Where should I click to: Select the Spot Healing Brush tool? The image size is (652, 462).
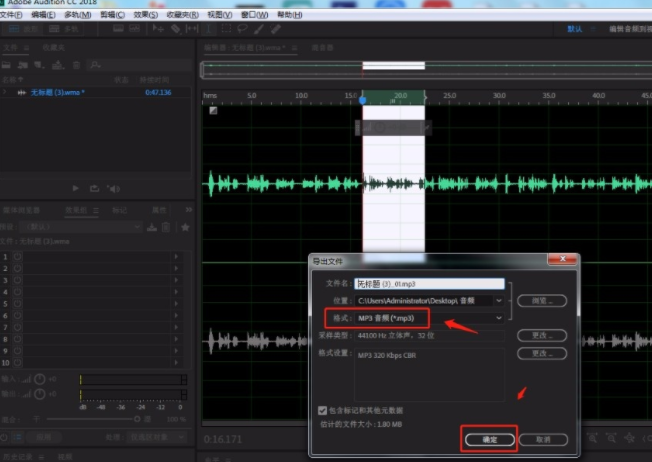pos(276,29)
